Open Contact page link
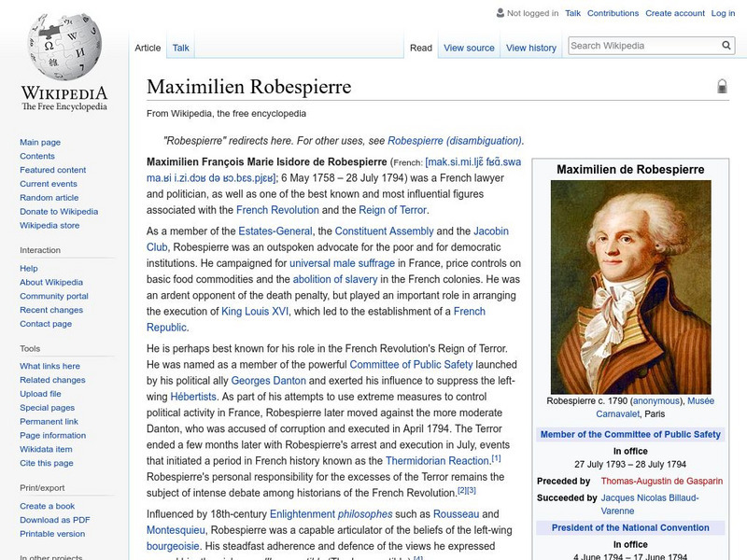Image resolution: width=747 pixels, height=560 pixels. coord(46,323)
